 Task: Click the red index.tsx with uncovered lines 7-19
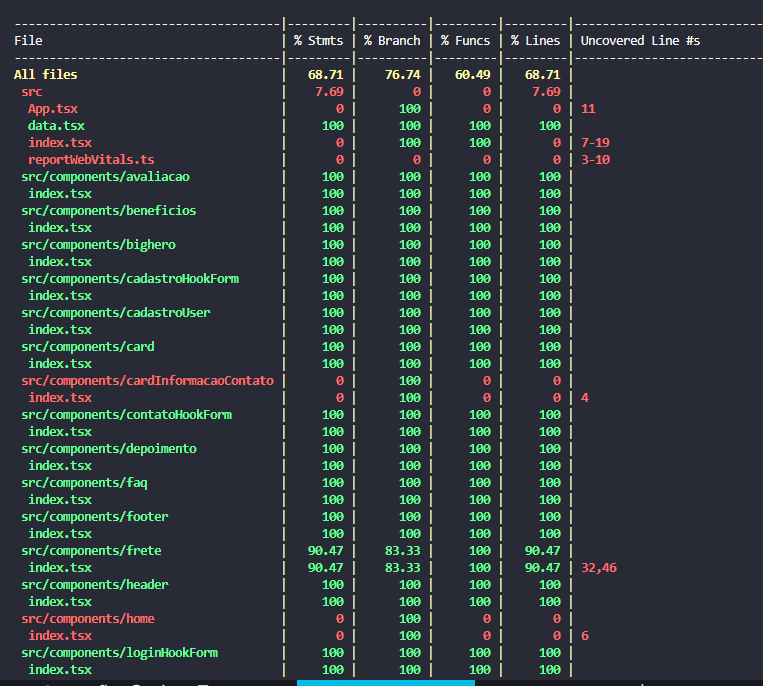[x=60, y=143]
